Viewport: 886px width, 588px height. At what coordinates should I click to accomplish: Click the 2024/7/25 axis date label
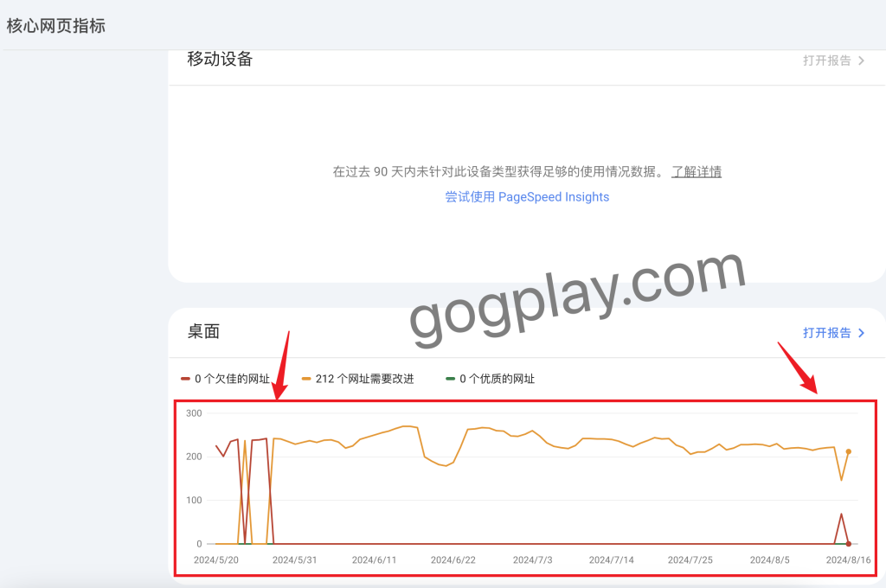coord(690,559)
